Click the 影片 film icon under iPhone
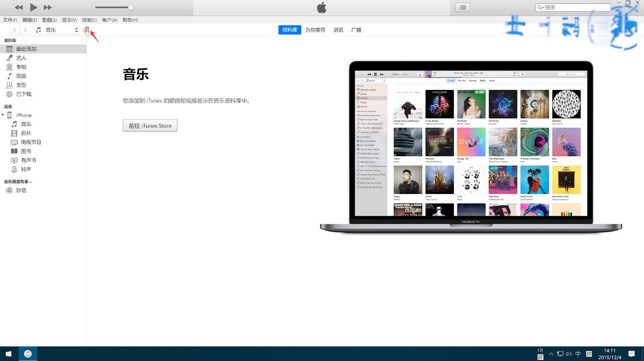The width and height of the screenshot is (644, 361). click(x=14, y=133)
